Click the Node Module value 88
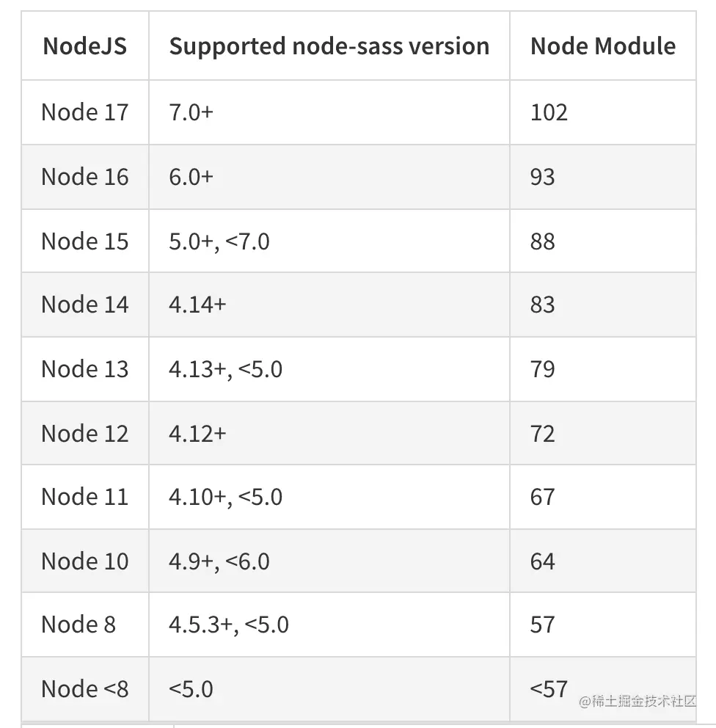 542,241
